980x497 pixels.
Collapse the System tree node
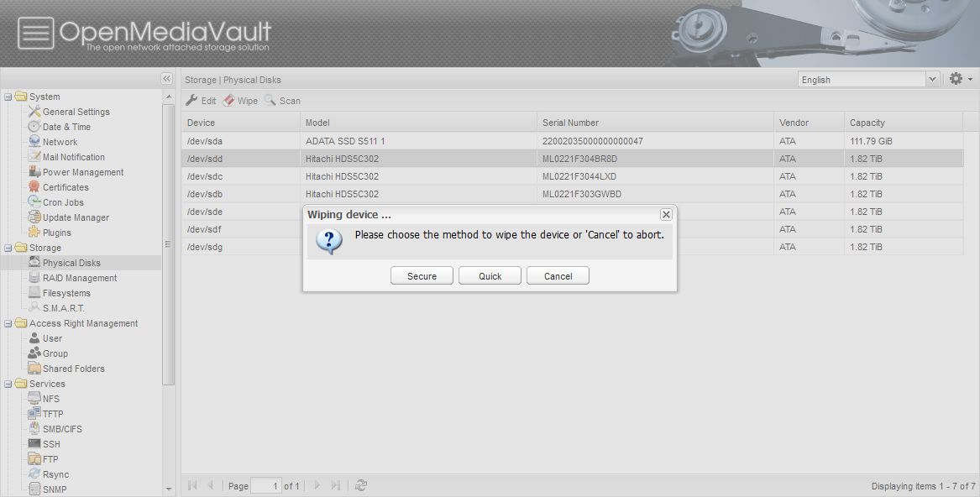[x=8, y=97]
